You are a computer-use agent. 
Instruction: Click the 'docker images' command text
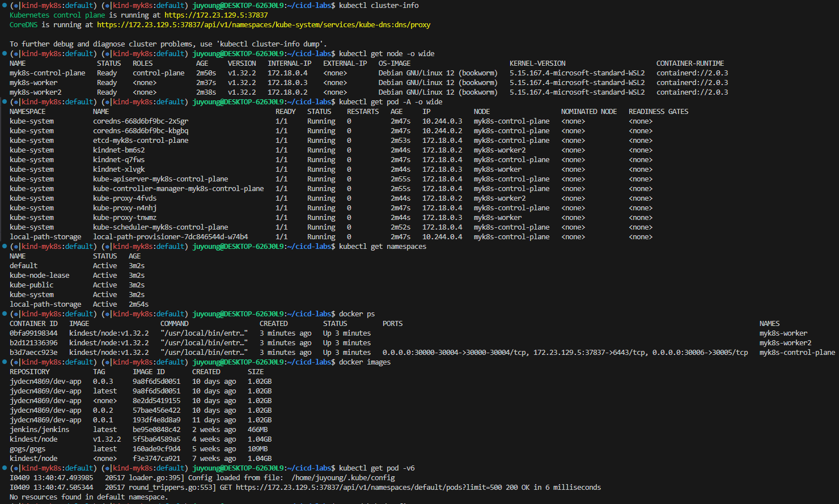pos(365,362)
